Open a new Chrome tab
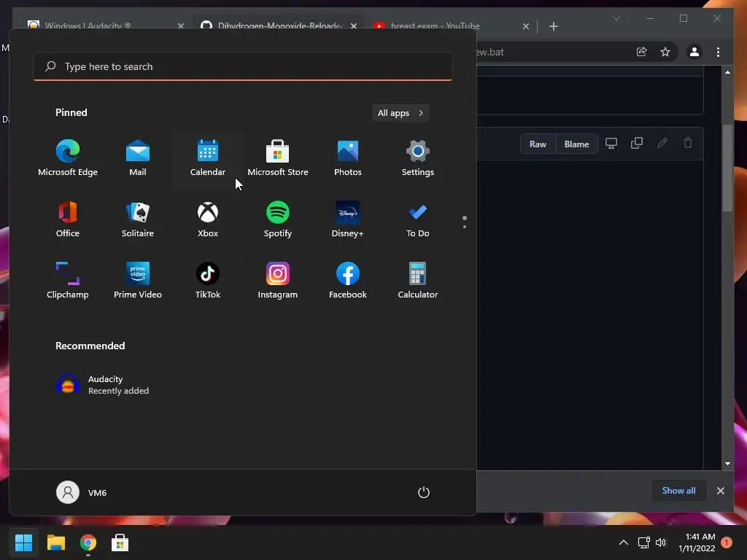Screen dimensions: 747x560 [x=554, y=26]
